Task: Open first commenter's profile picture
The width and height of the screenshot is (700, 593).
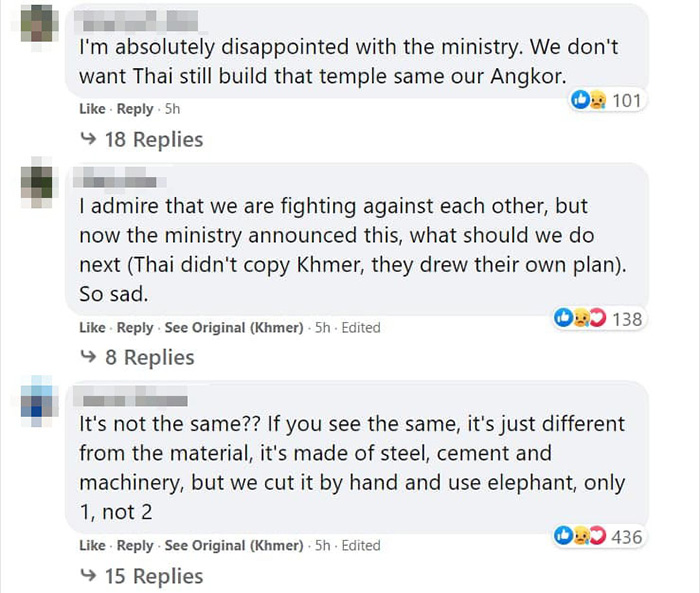Action: tap(37, 22)
